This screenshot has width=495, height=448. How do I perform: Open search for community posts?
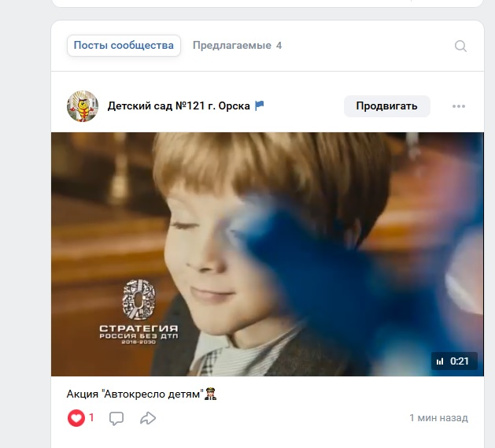coord(461,46)
